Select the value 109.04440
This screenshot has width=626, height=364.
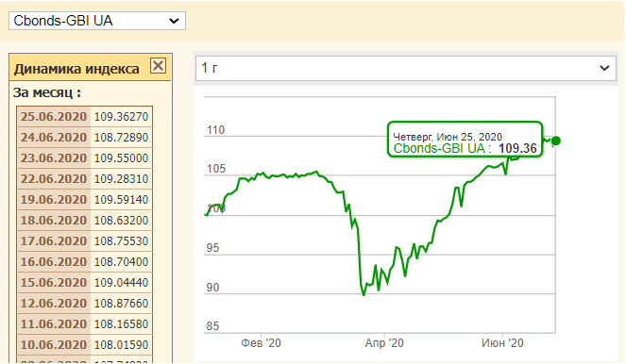(122, 282)
